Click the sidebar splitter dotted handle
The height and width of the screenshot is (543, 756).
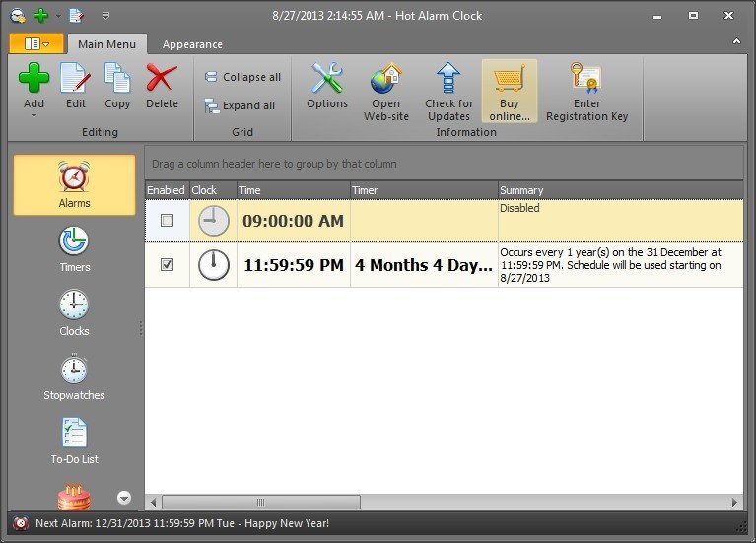pos(141,328)
